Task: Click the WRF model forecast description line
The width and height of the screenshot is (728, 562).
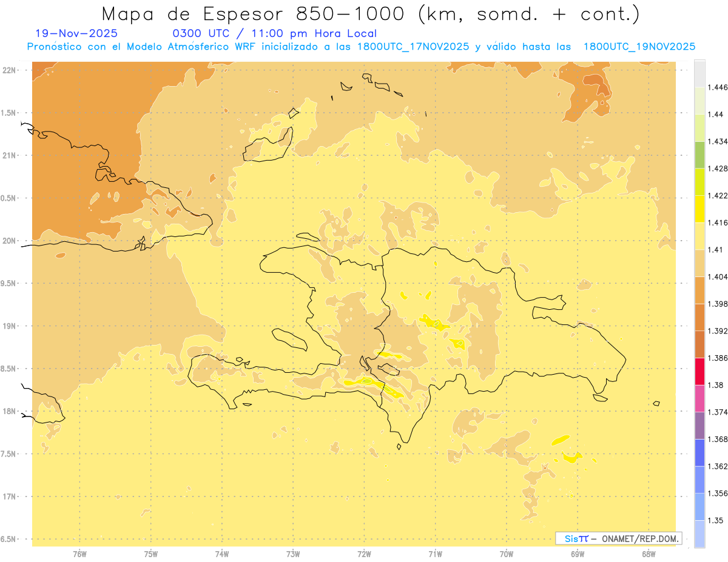Action: [361, 47]
